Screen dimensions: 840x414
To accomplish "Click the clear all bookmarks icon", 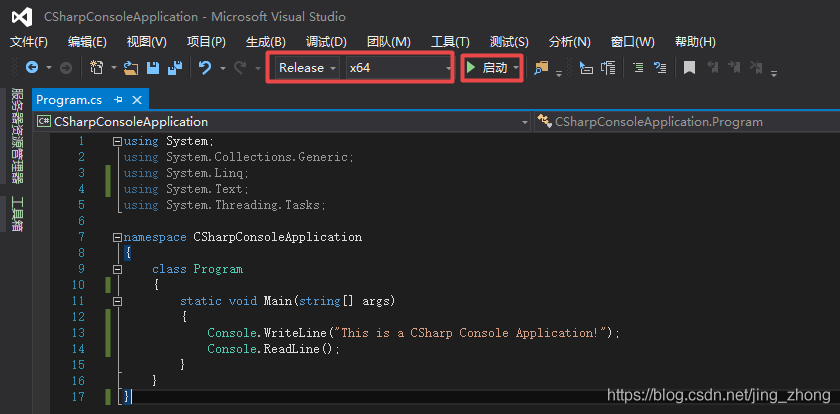I will tap(756, 68).
